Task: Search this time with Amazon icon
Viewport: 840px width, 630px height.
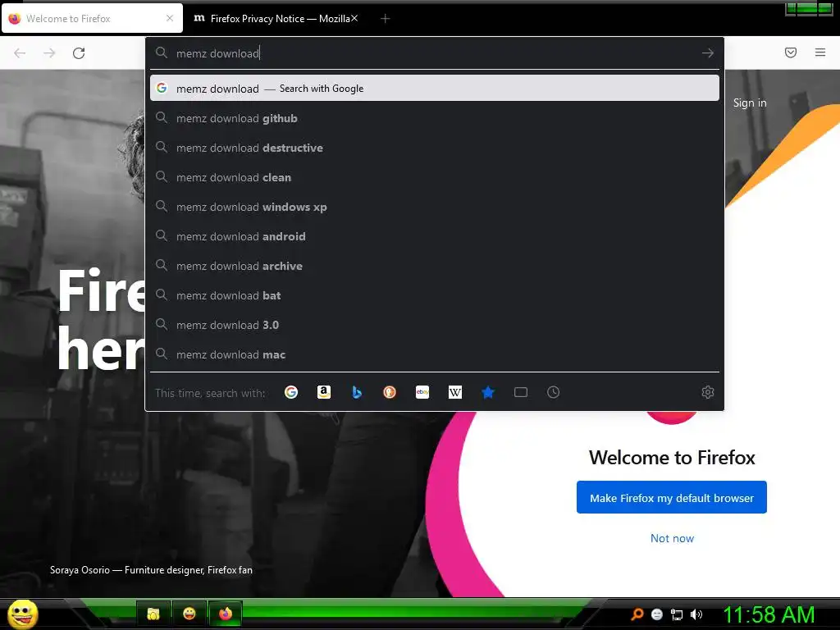Action: pyautogui.click(x=323, y=392)
